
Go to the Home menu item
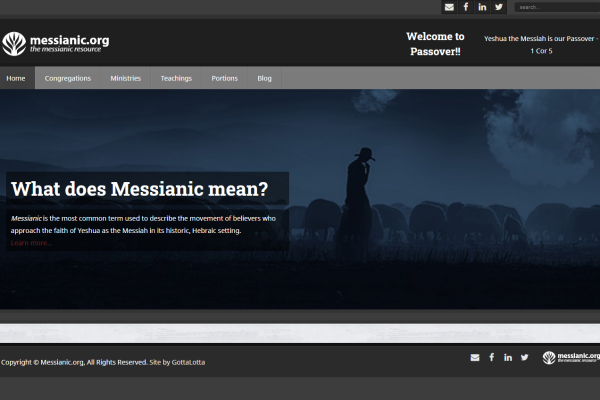click(x=16, y=78)
